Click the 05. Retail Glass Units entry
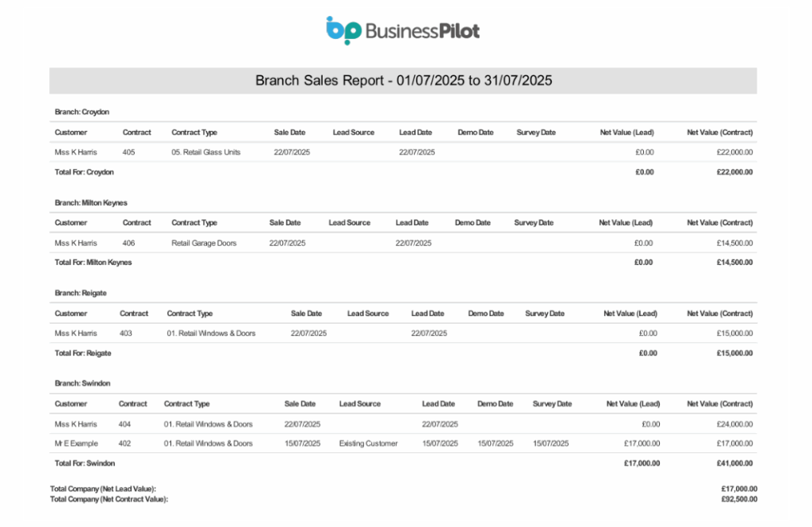The height and width of the screenshot is (527, 812). [x=206, y=152]
